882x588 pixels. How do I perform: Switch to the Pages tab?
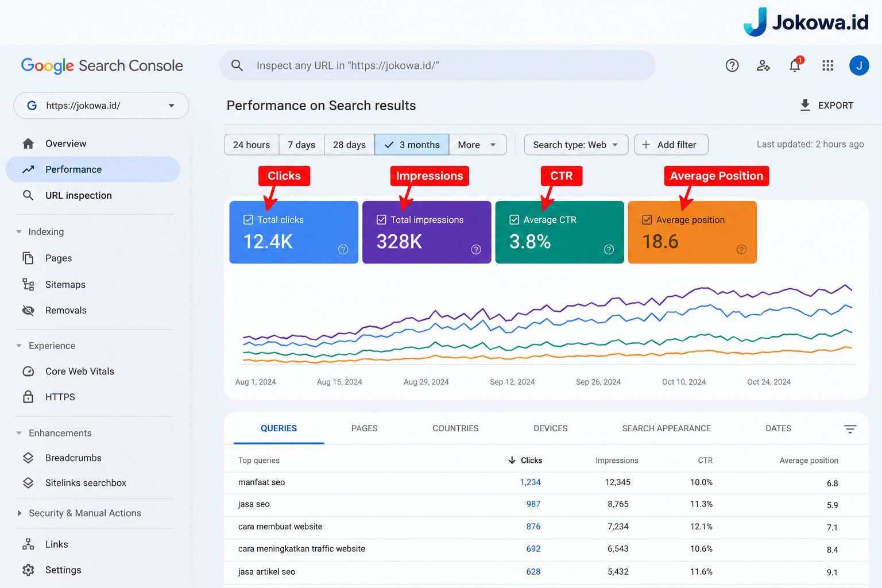(x=365, y=428)
